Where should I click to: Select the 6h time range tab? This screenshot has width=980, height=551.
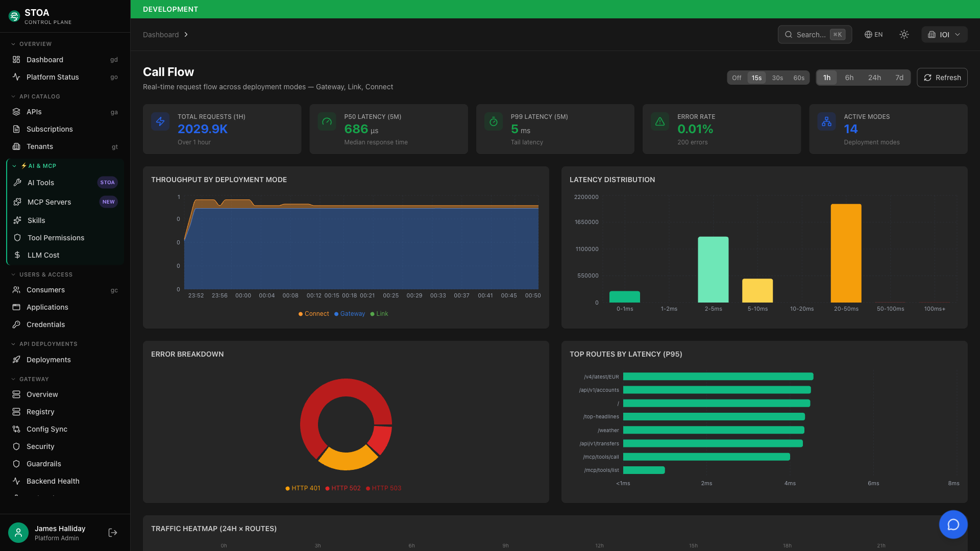849,78
